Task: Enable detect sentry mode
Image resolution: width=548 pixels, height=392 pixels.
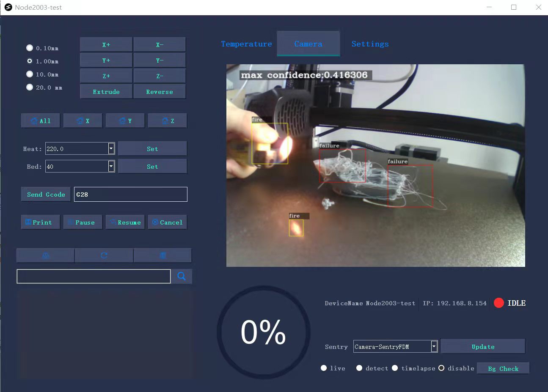Action: [359, 368]
